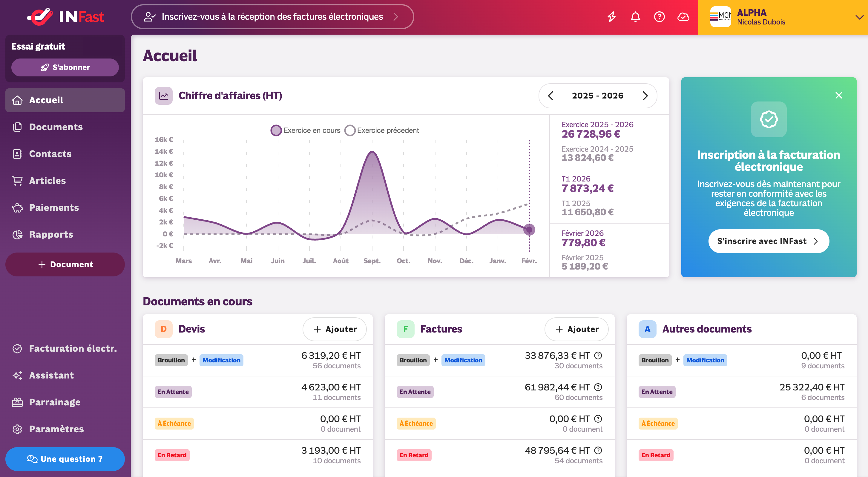Click the chart icon beside Chiffre d'affaires

tap(163, 96)
